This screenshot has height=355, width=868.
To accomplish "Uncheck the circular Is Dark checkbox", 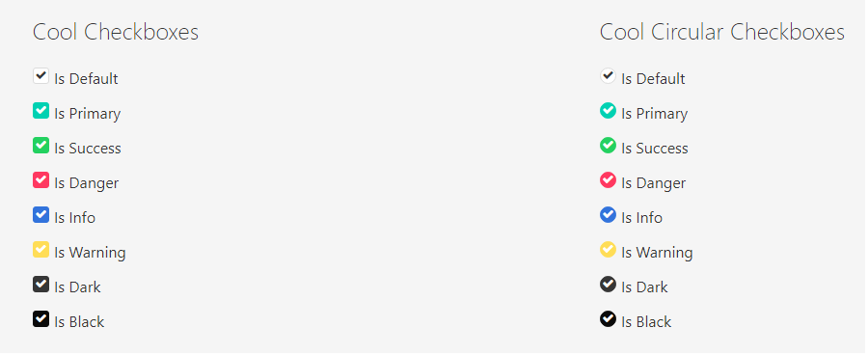I will [608, 285].
